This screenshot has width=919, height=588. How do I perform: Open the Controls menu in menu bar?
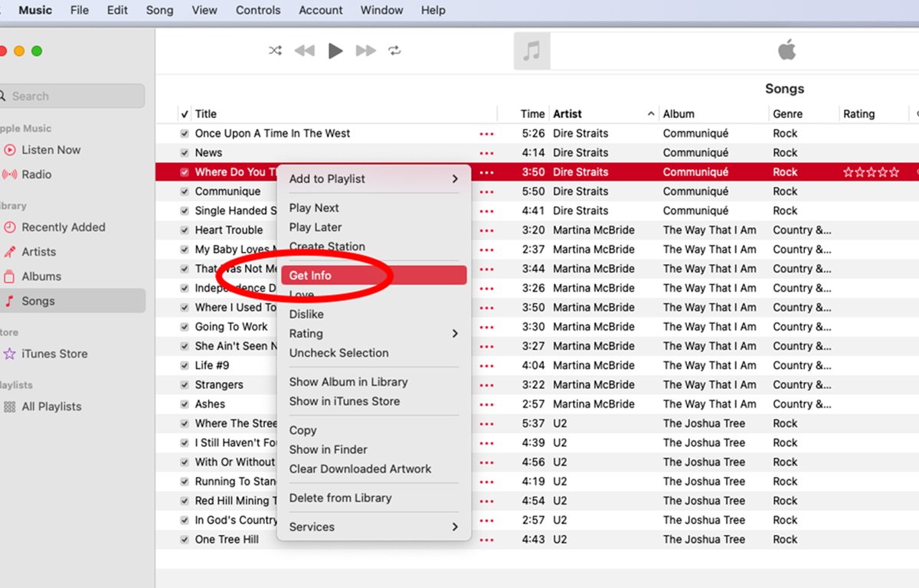(258, 10)
